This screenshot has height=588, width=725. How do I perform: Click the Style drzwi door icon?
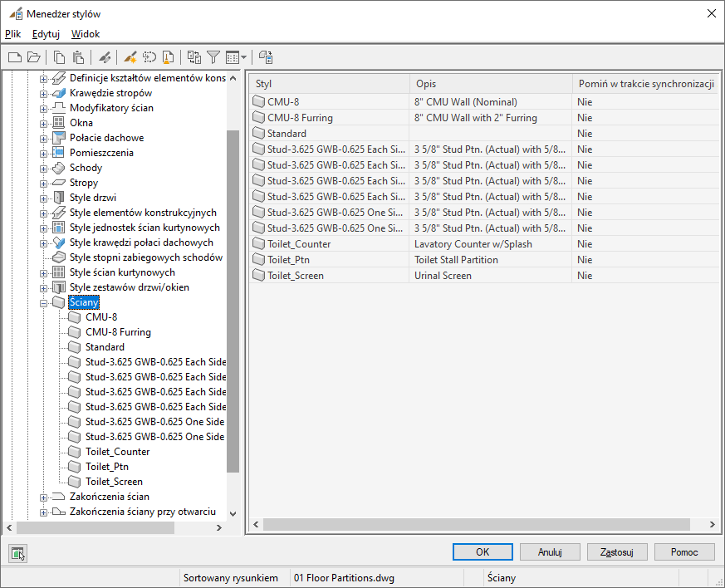click(x=58, y=198)
